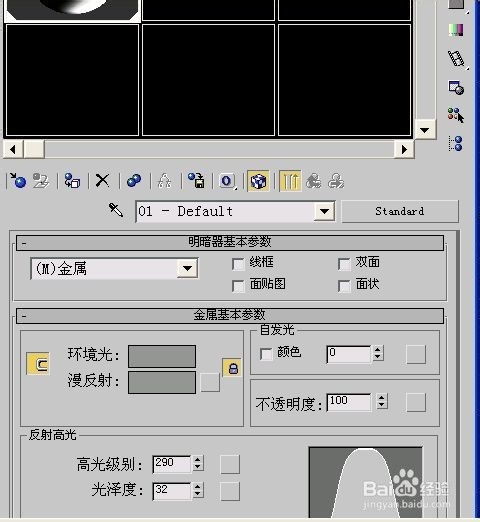
Task: Enable the 面状 checkbox
Action: (344, 286)
